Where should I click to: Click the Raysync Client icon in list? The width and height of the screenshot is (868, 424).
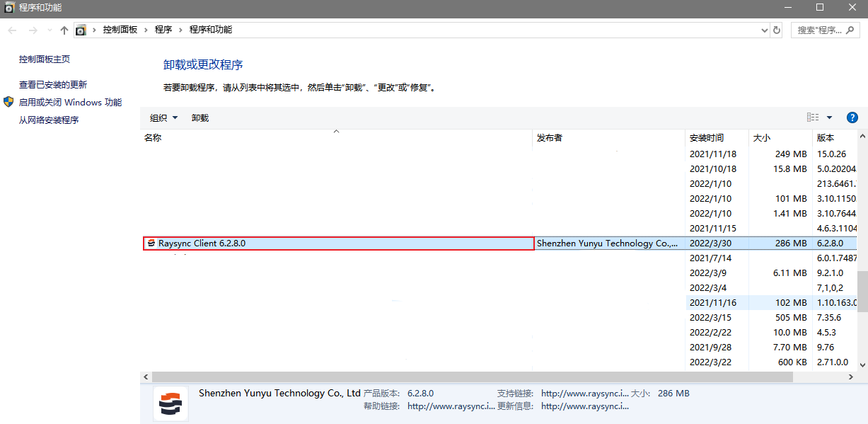[151, 243]
